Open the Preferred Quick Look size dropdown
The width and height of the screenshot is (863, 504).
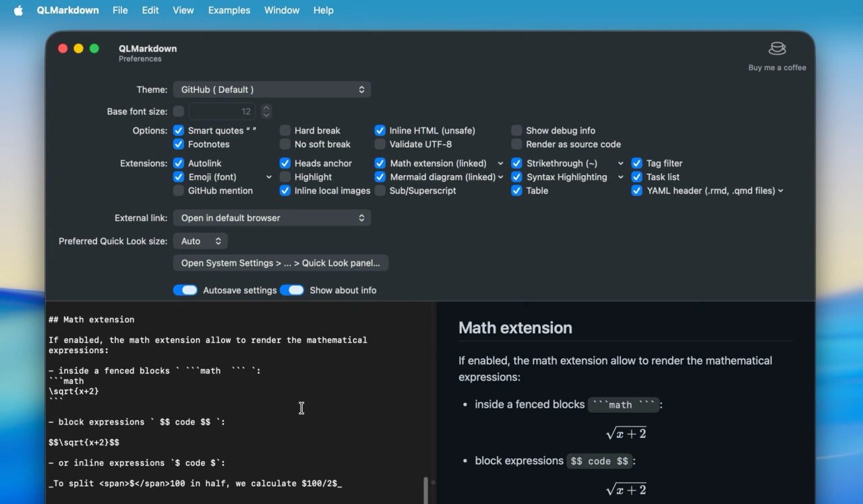click(x=200, y=241)
